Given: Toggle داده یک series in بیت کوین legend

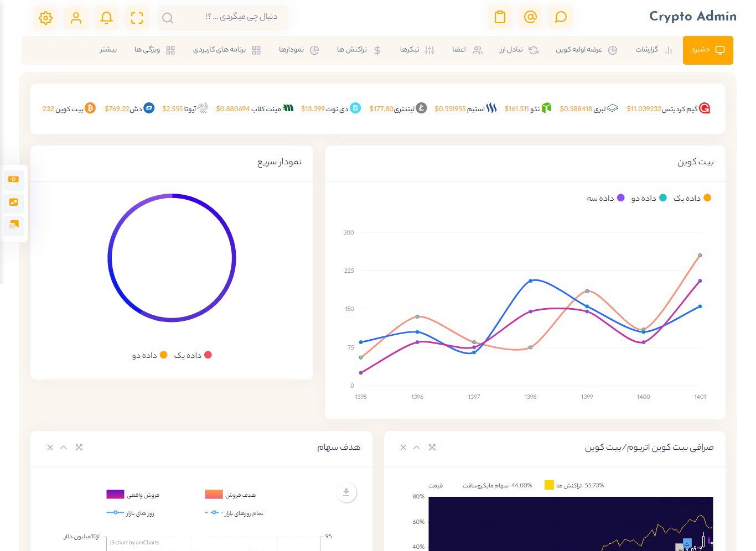Looking at the screenshot, I should (692, 198).
